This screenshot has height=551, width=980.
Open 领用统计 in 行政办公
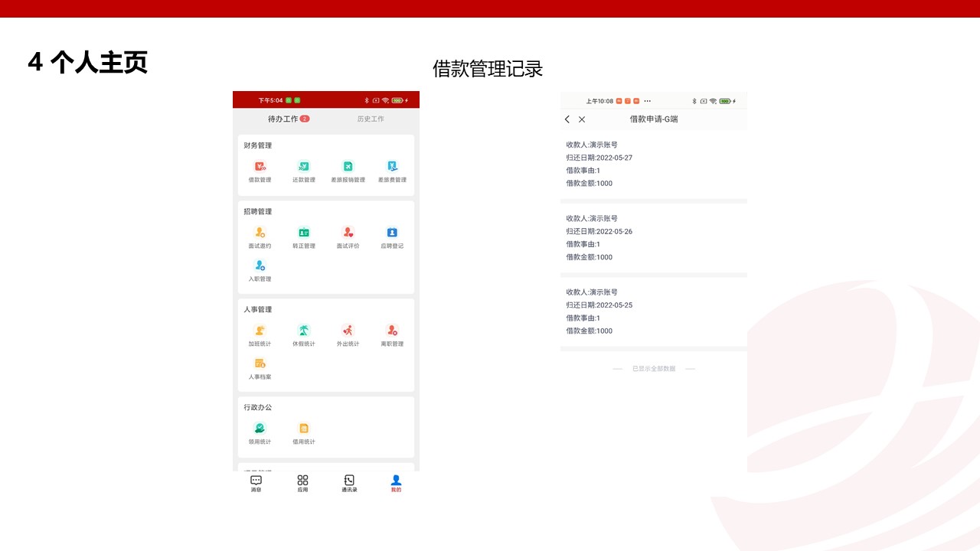pos(260,429)
